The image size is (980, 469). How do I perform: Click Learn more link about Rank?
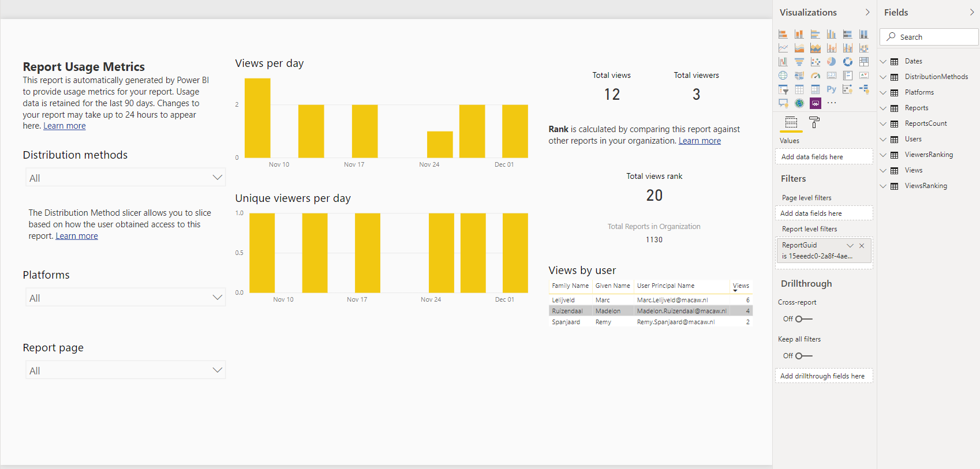700,141
